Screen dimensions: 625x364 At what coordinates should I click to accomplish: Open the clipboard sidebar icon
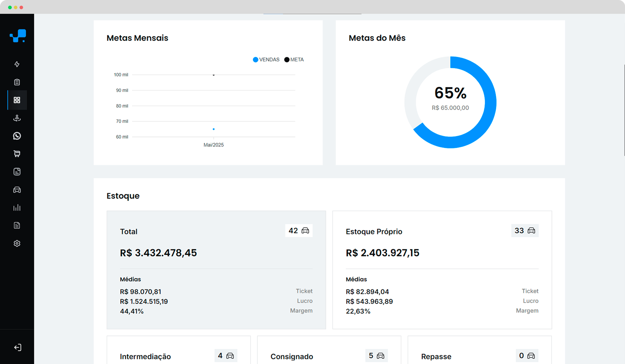(x=17, y=82)
